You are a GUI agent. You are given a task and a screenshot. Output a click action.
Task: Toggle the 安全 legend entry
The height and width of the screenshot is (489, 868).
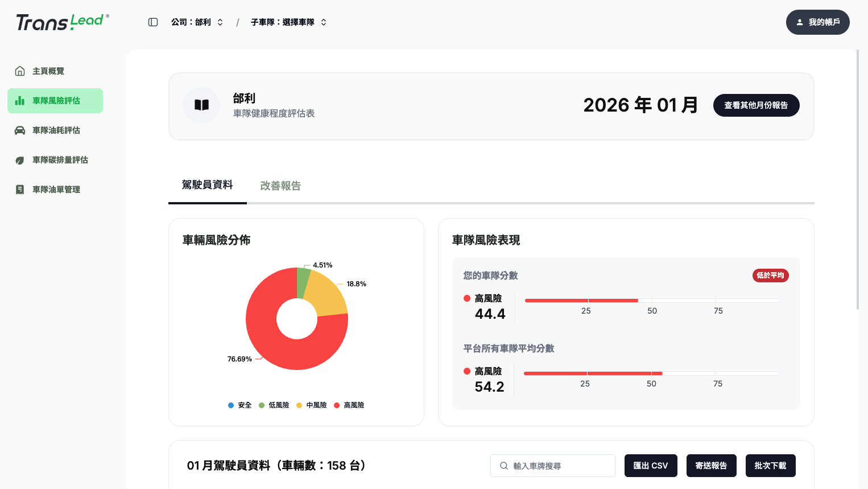(239, 405)
